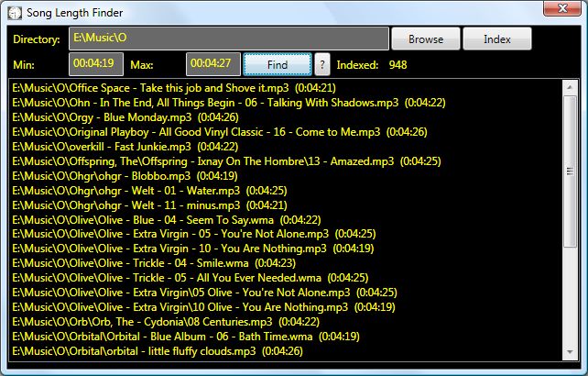Click the Directory: label
Viewport: 588px width, 376px height.
(37, 39)
